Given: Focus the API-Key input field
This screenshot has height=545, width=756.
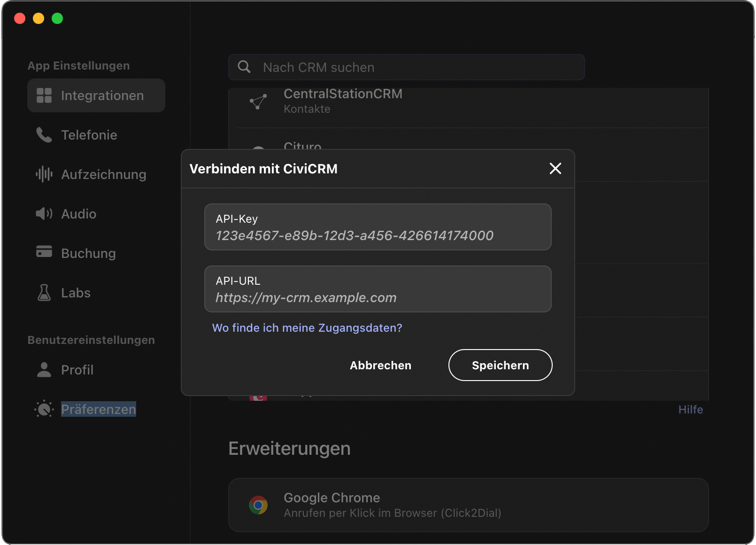Looking at the screenshot, I should coord(378,227).
